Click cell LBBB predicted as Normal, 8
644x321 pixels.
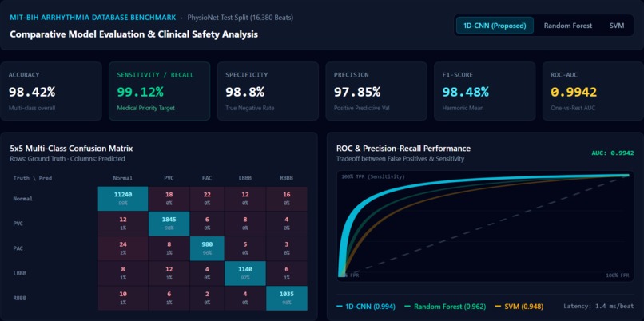tap(123, 273)
